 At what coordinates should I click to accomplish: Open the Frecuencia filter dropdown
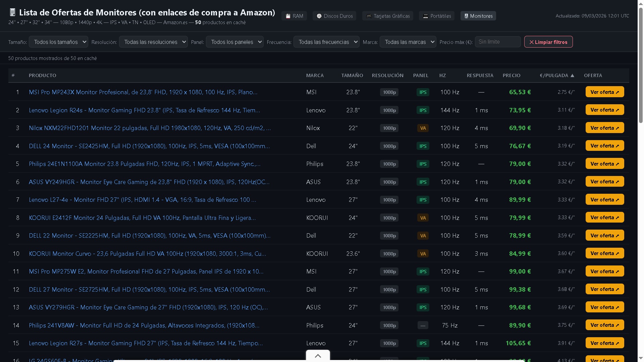coord(326,42)
